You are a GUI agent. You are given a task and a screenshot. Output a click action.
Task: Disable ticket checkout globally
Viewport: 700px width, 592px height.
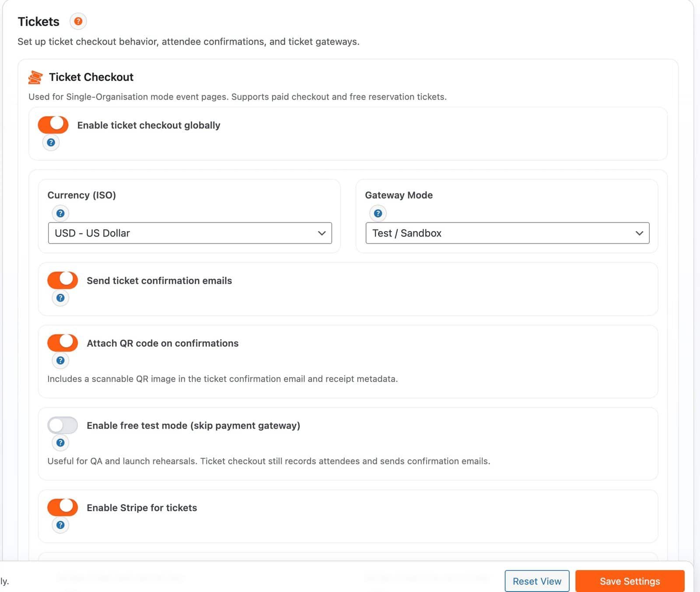point(53,125)
